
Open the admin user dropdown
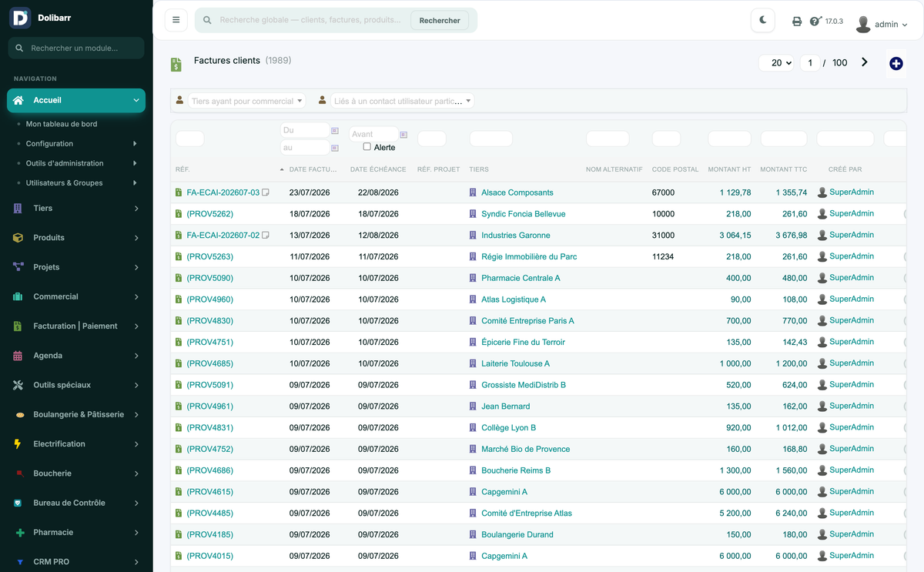[x=890, y=25]
